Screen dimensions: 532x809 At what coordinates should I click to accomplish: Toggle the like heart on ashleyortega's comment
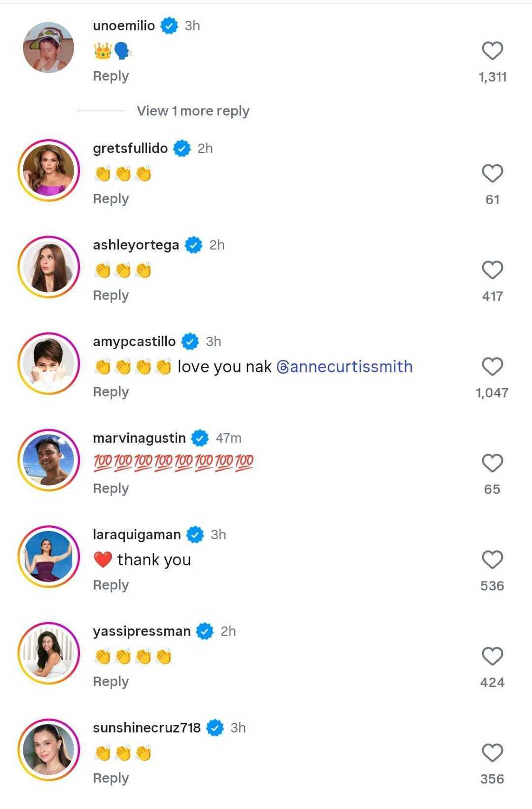click(x=492, y=269)
